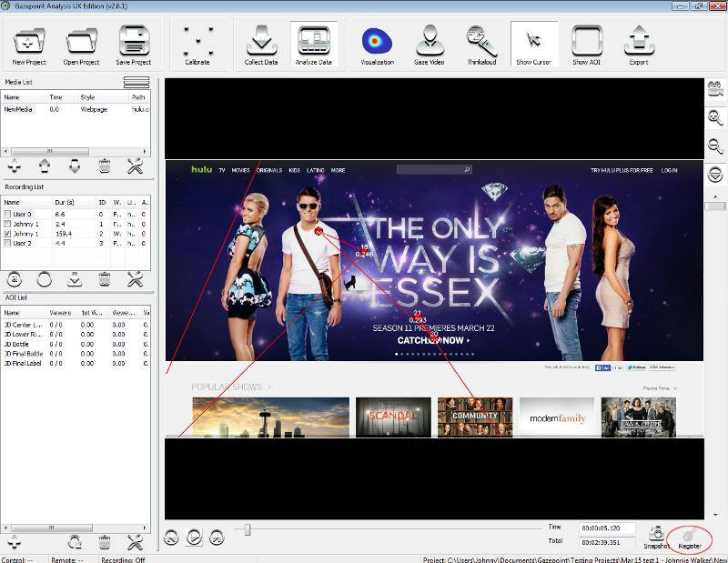The width and height of the screenshot is (728, 563).
Task: Add a new media item with plus icon
Action: coord(15,166)
